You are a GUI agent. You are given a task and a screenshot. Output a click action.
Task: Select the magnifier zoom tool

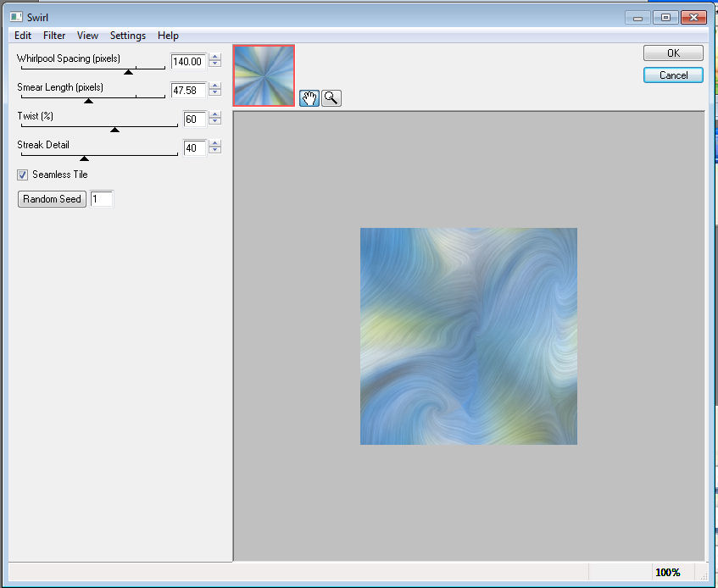pyautogui.click(x=331, y=97)
